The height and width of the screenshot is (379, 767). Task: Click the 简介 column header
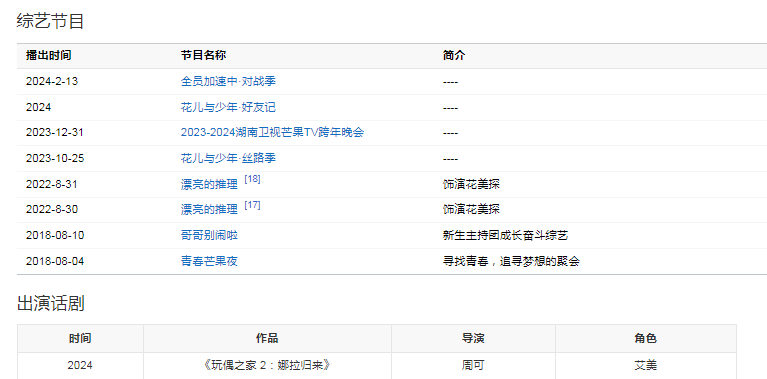[x=454, y=56]
